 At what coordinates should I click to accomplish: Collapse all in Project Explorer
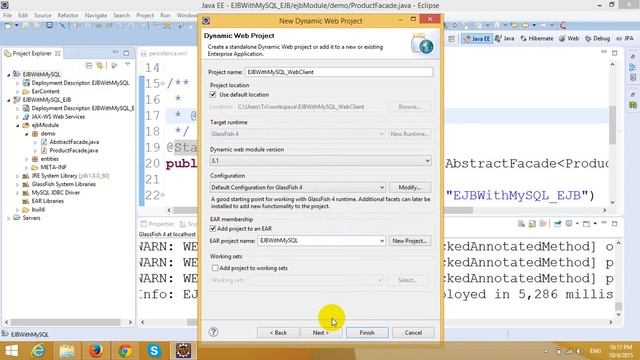point(89,65)
